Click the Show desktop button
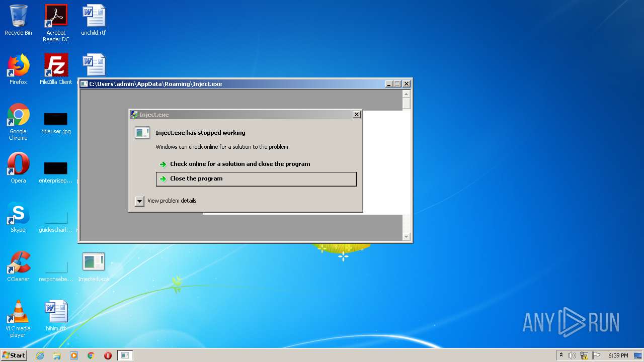This screenshot has height=362, width=644. 638,355
